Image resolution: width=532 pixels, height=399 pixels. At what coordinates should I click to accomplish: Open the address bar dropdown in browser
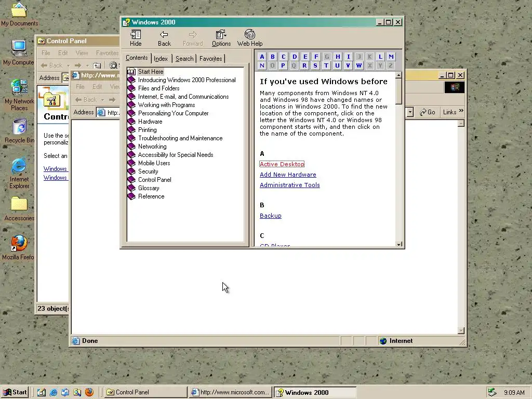point(410,112)
